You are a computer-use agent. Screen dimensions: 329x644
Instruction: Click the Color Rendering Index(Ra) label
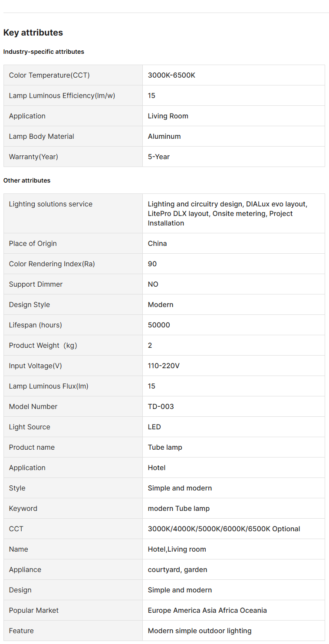coord(52,264)
